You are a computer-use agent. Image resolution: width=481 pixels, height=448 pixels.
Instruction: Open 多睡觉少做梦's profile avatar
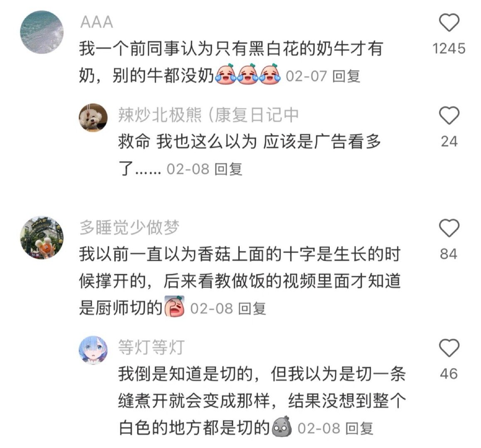tap(42, 238)
